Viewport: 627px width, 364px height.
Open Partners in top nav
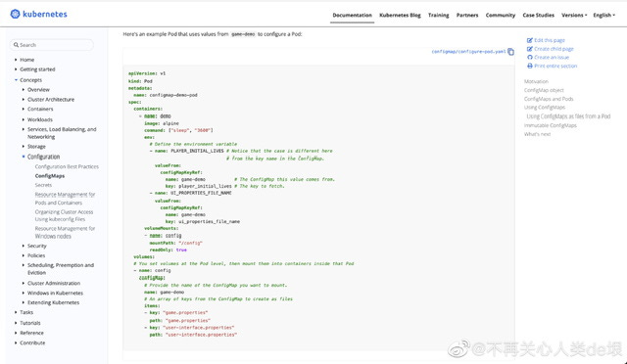467,16
